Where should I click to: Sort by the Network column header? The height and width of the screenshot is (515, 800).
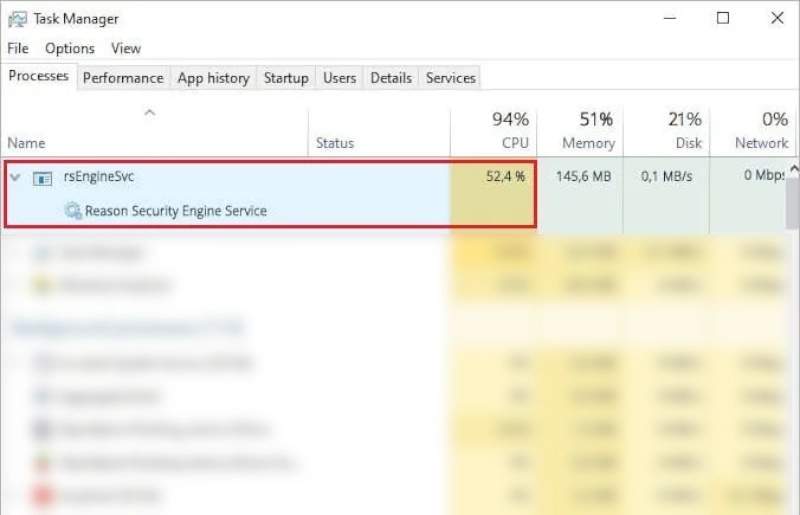(753, 132)
